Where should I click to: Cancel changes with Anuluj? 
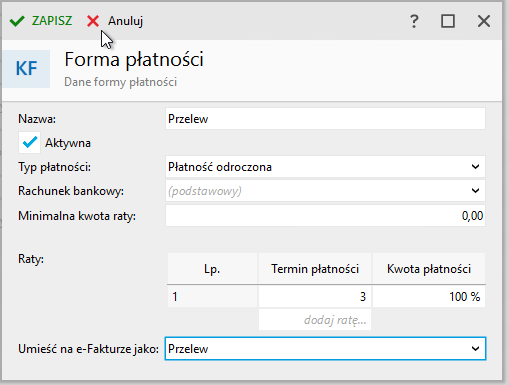[x=115, y=21]
